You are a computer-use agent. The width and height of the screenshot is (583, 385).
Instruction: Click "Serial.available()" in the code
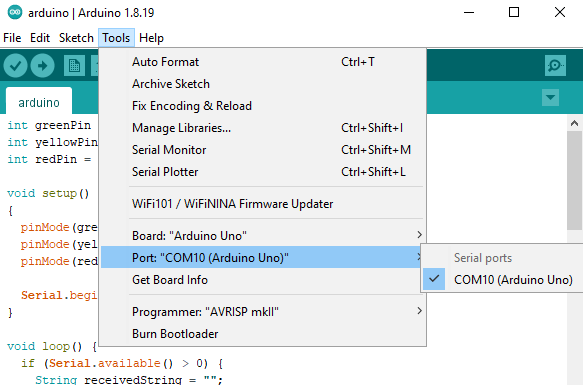111,363
